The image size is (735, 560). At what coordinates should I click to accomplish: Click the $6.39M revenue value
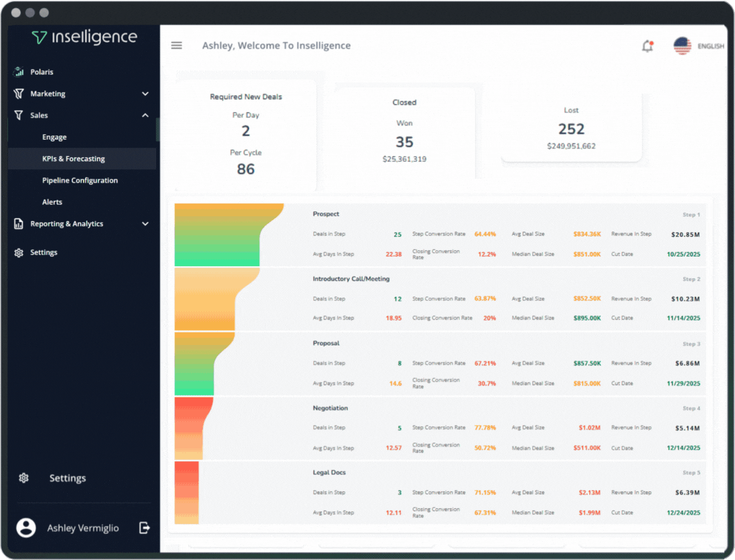[x=687, y=492]
